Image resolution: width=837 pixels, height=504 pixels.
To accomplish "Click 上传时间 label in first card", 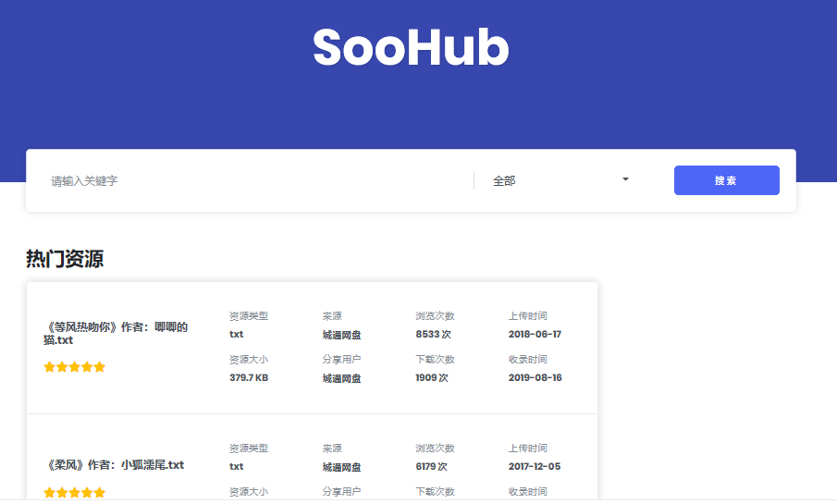I will point(527,316).
